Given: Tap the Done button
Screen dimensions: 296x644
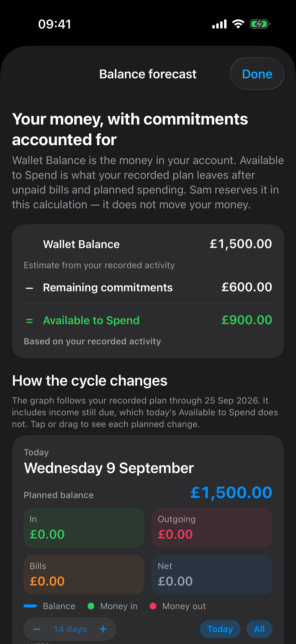Looking at the screenshot, I should [x=257, y=74].
